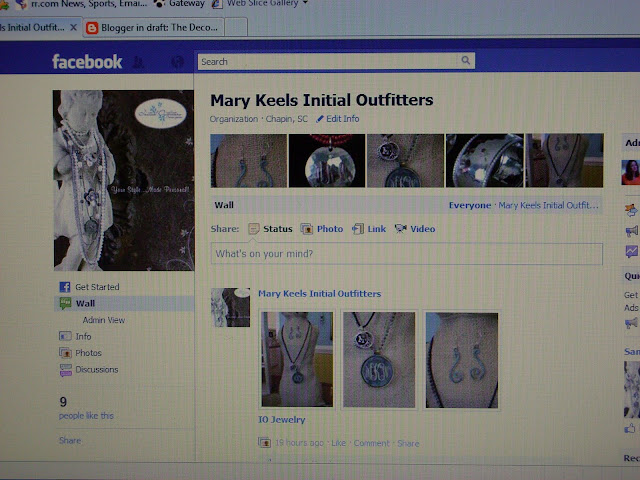Open monogram pendant photo in strip
This screenshot has width=640, height=480.
[x=405, y=161]
